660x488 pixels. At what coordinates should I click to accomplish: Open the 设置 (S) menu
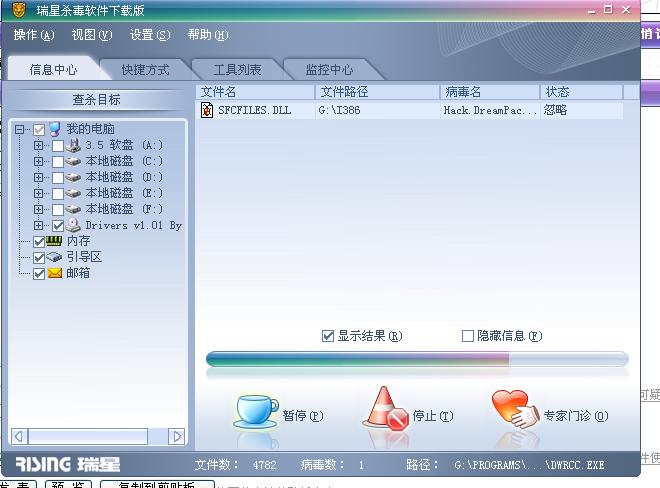pyautogui.click(x=150, y=35)
